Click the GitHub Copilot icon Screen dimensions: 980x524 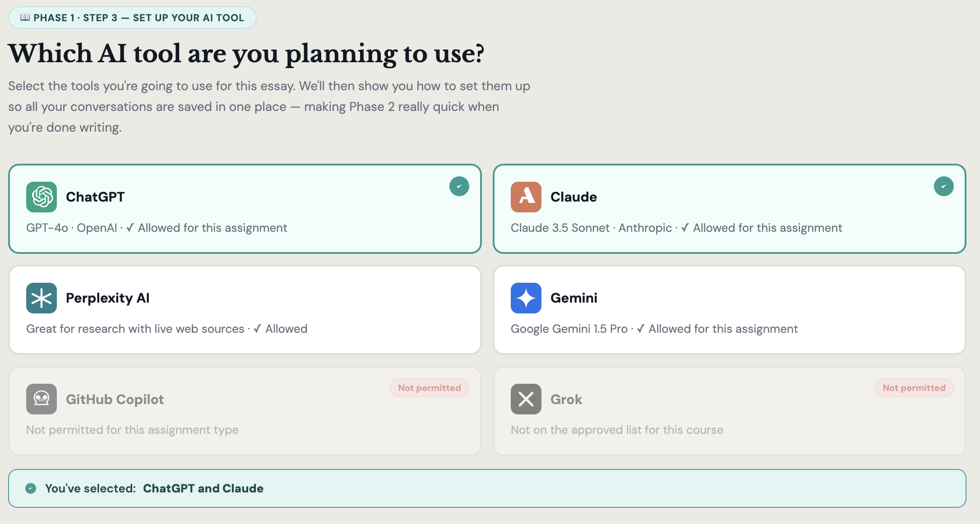coord(42,399)
